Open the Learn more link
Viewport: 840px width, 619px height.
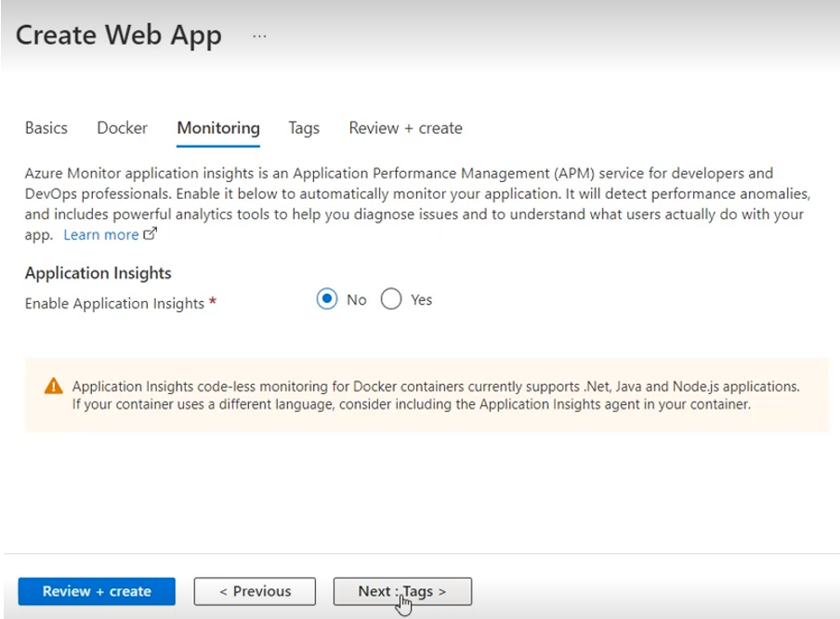point(100,235)
